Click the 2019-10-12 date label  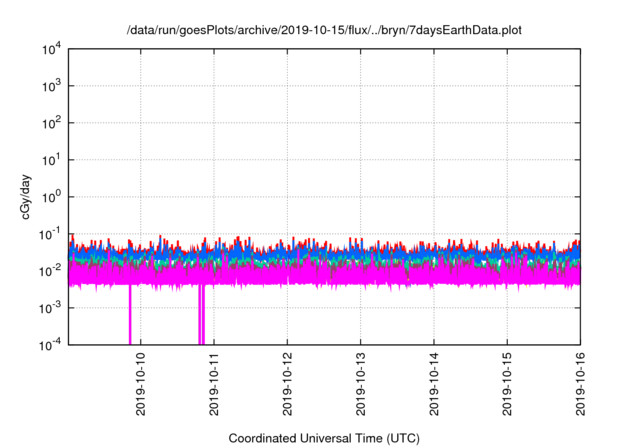click(x=287, y=384)
